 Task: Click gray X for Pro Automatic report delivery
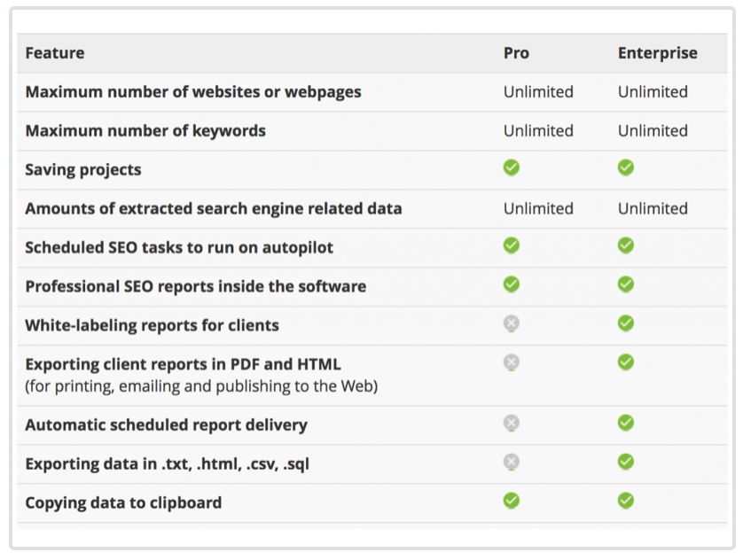(512, 423)
